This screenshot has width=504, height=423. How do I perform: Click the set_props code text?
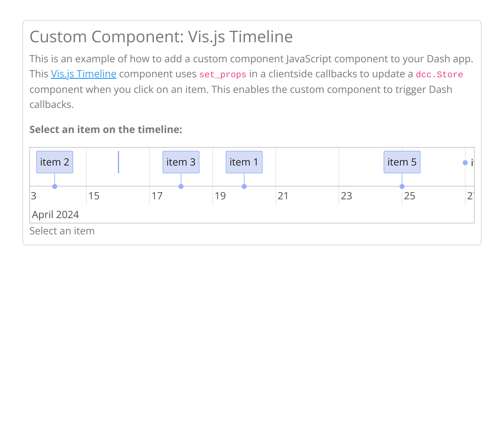[x=223, y=74]
